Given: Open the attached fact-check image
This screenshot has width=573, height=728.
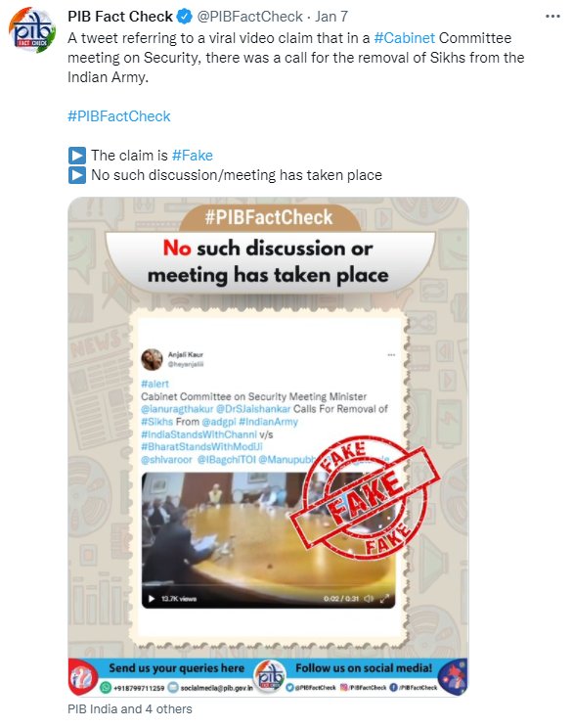Looking at the screenshot, I should [268, 446].
